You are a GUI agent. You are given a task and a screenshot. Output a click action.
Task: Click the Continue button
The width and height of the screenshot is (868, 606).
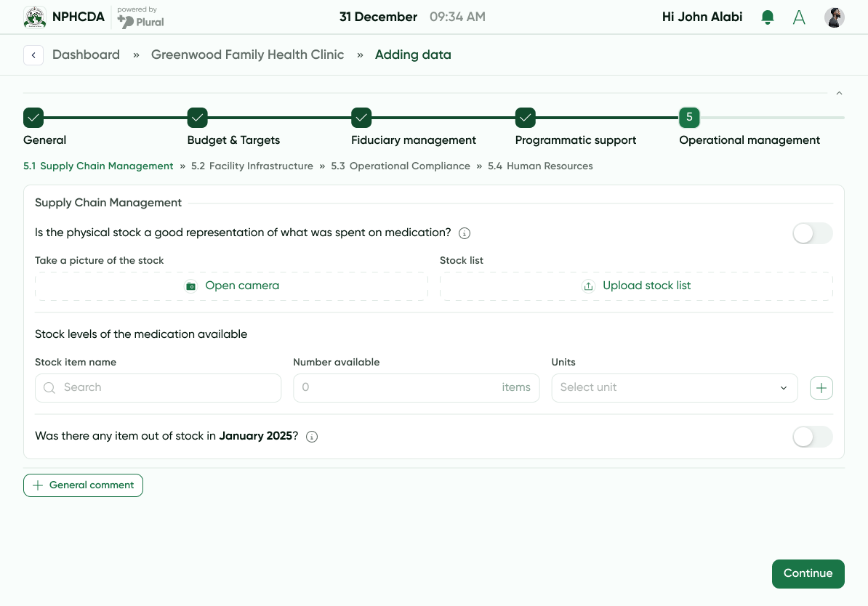(808, 574)
